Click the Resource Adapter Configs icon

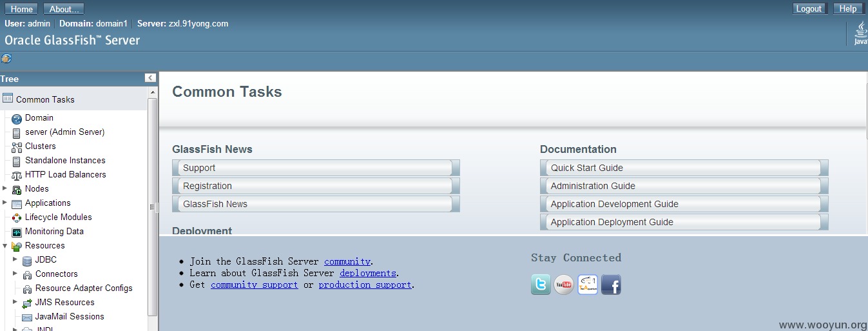click(x=27, y=289)
